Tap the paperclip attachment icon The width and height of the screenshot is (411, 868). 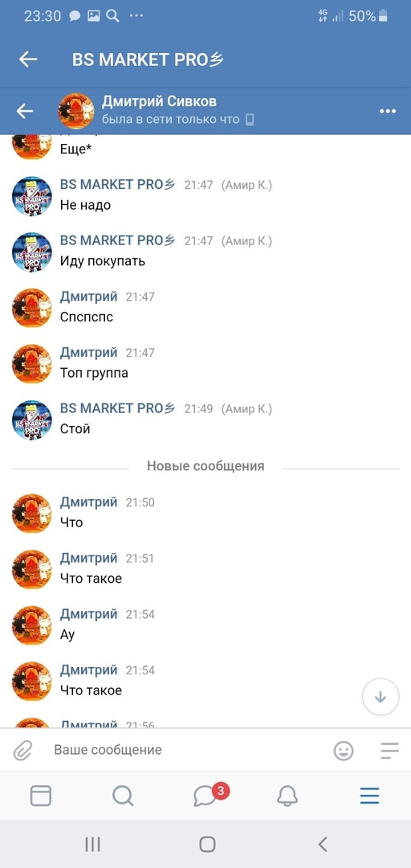pos(22,751)
